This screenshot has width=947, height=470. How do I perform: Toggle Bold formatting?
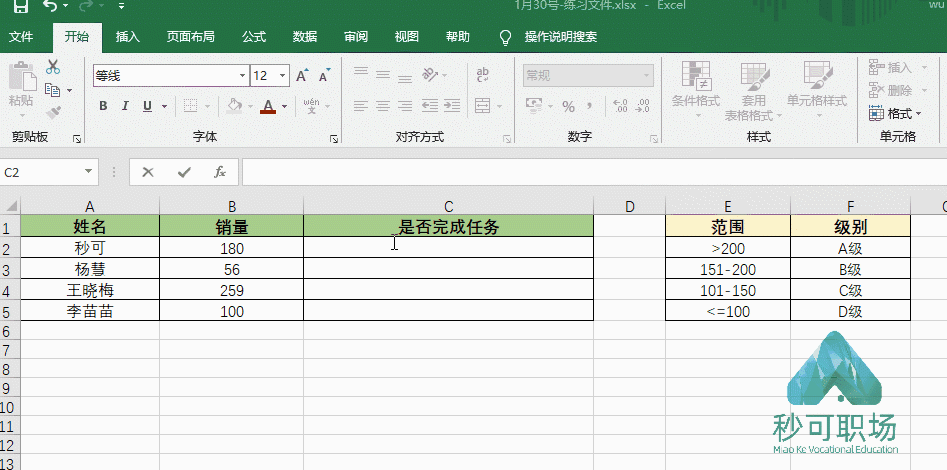click(103, 106)
